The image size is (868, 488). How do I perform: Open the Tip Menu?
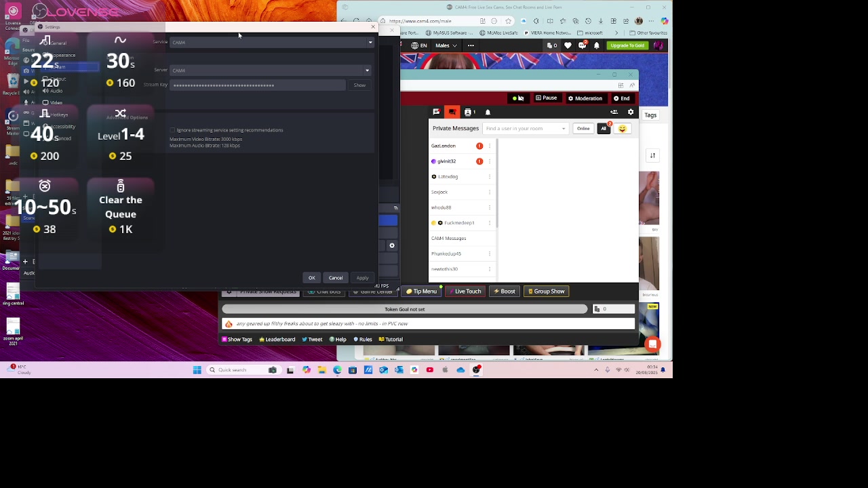tap(421, 291)
